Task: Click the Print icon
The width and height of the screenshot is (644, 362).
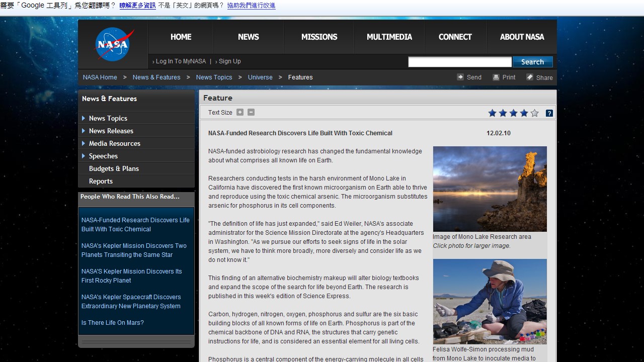Action: (496, 77)
